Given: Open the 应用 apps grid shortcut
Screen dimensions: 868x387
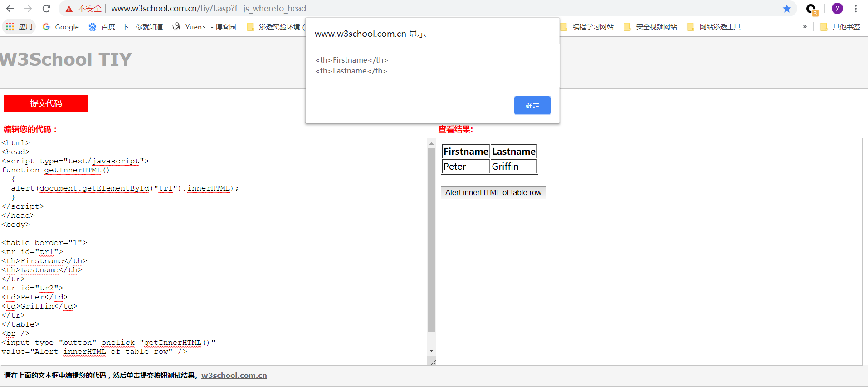Looking at the screenshot, I should [19, 27].
